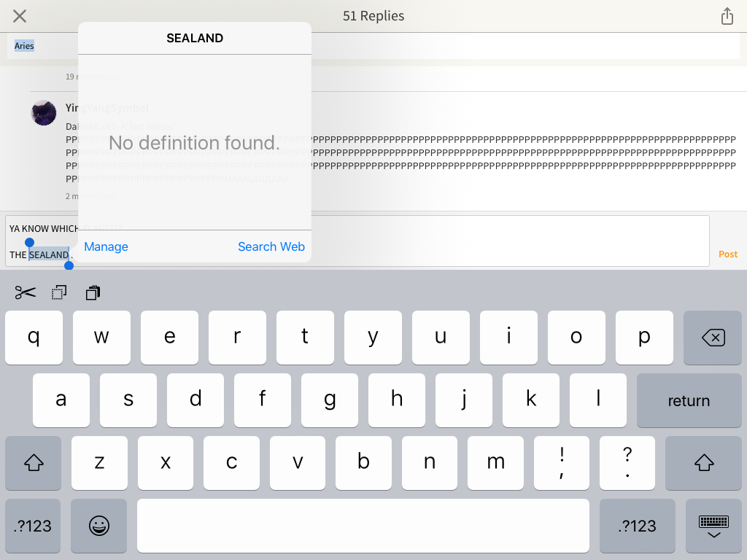Hide keyboard with the dismiss key
The height and width of the screenshot is (560, 747).
[x=713, y=526]
